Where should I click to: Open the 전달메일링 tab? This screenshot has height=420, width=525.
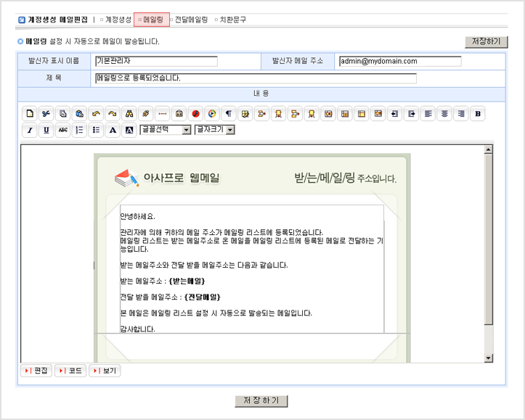190,20
